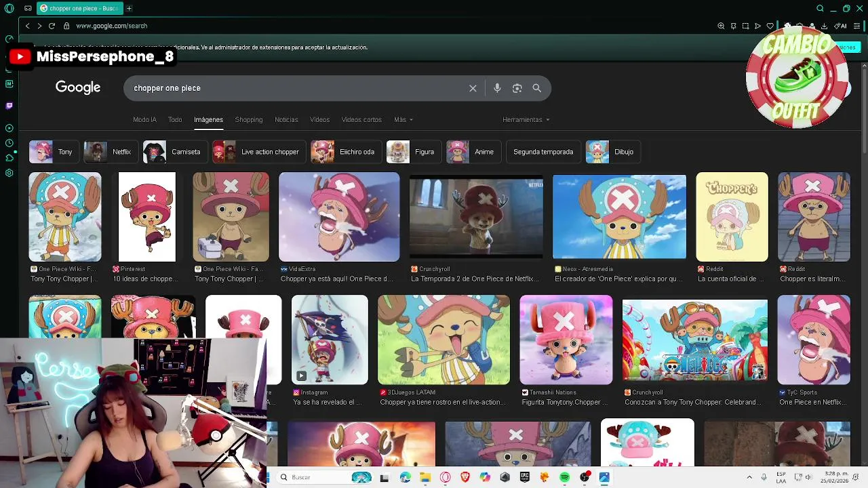This screenshot has width=868, height=488.
Task: Open the Instagram pirate flag Chopper image
Action: [x=330, y=340]
